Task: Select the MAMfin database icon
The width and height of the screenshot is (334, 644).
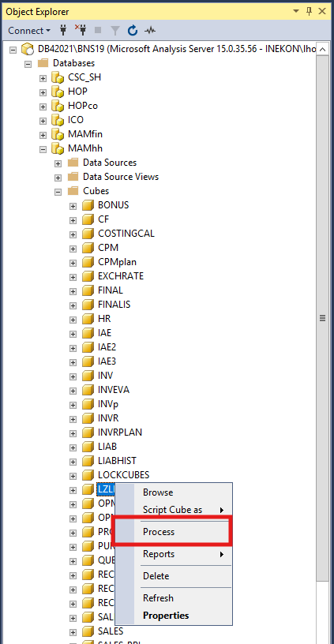Action: pos(58,134)
